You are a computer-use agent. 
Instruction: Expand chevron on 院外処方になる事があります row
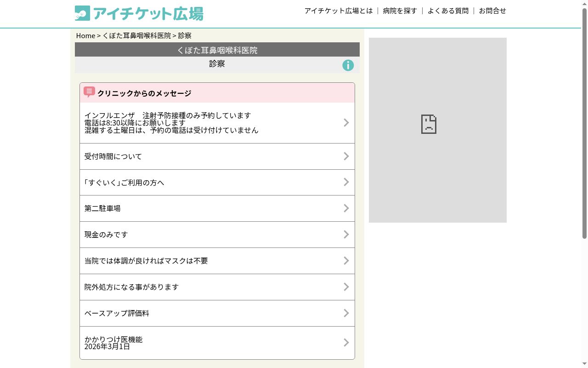coord(346,287)
